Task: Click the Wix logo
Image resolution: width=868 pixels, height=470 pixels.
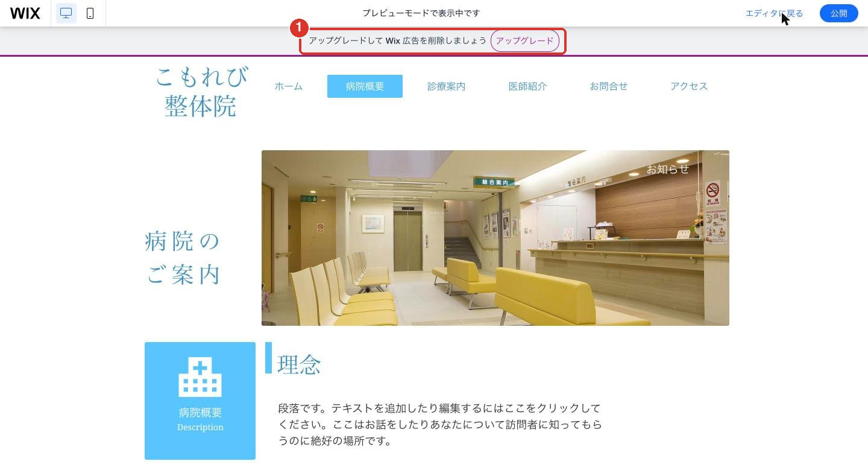Action: (25, 13)
